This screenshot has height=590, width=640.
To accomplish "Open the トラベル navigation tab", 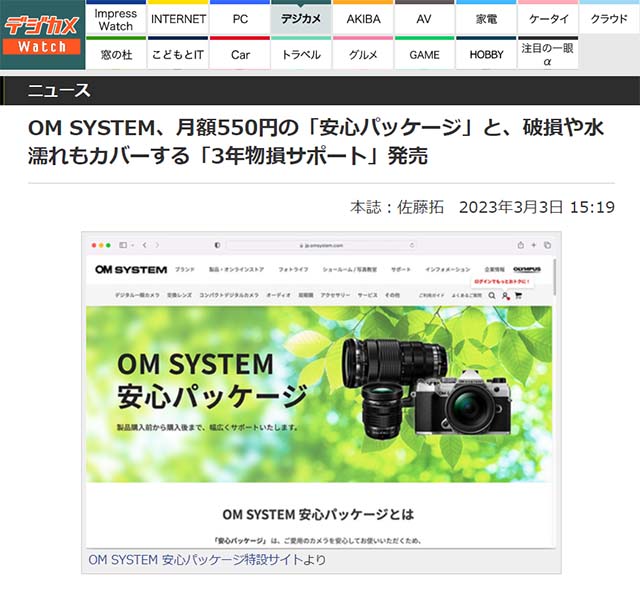I will 301,54.
